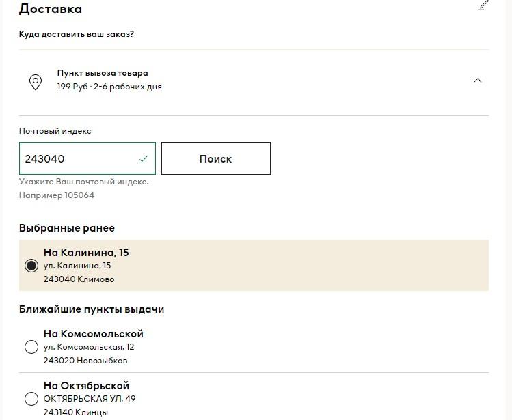The height and width of the screenshot is (420, 512).
Task: Click the 243140 Клинцы line
Action: click(76, 412)
